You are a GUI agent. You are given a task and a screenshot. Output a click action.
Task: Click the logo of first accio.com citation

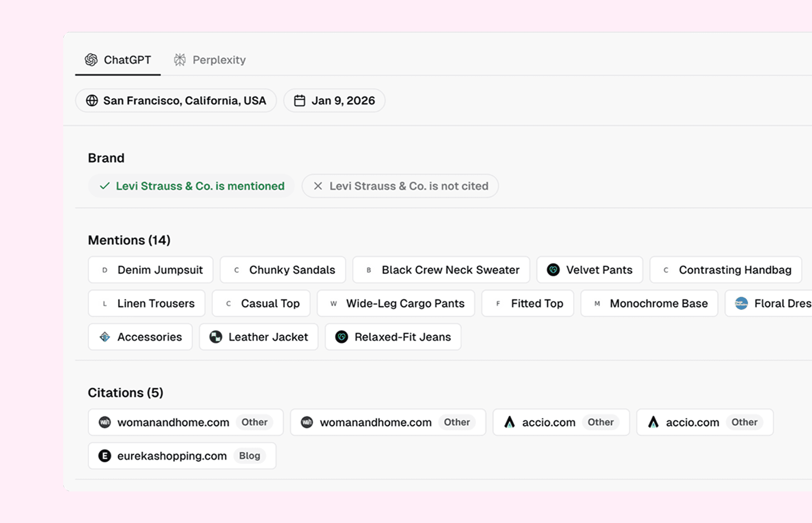point(509,422)
